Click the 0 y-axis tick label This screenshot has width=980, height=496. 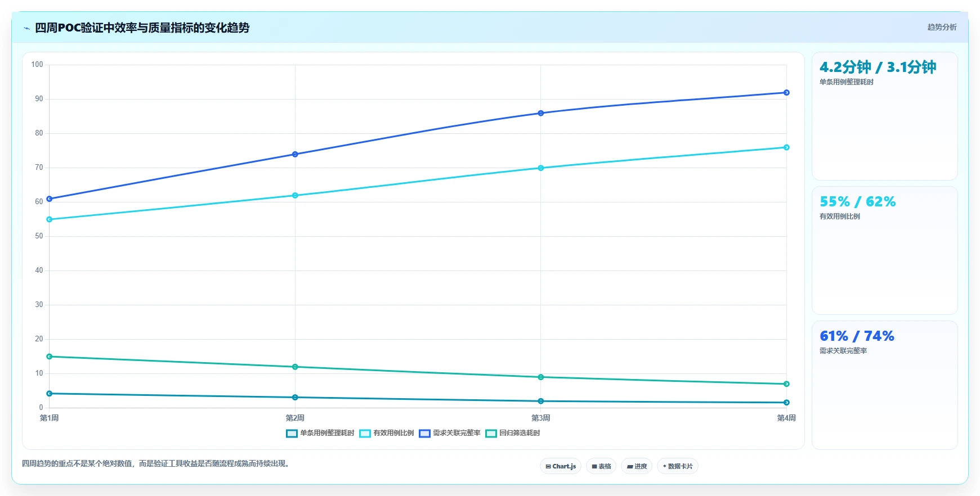pos(41,408)
